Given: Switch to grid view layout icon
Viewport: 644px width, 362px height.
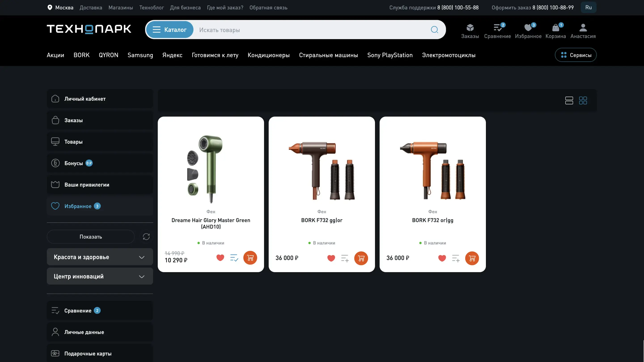Looking at the screenshot, I should click(x=583, y=100).
